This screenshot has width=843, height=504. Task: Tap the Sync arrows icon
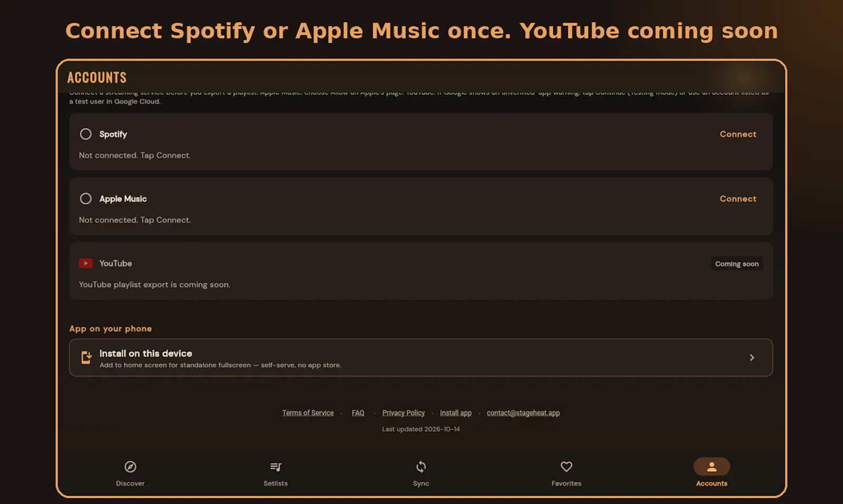point(421,467)
